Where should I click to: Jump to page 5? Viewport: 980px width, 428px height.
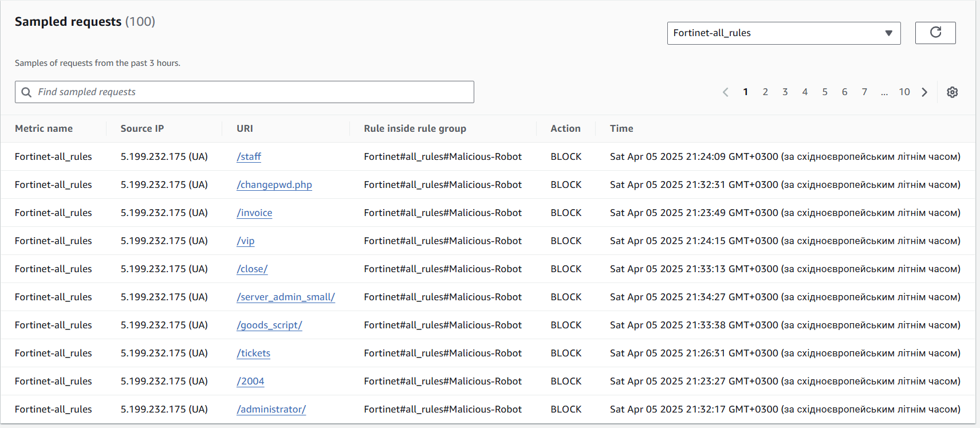tap(825, 92)
